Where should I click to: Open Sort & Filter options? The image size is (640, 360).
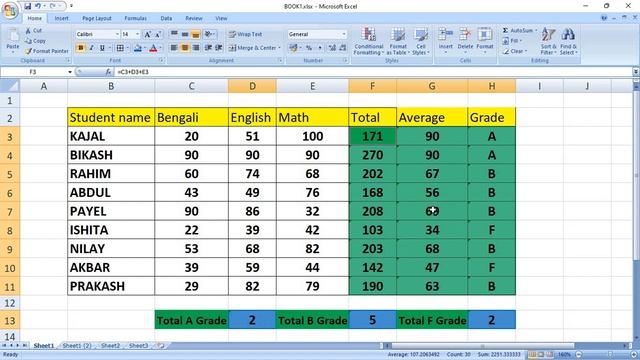pyautogui.click(x=548, y=41)
